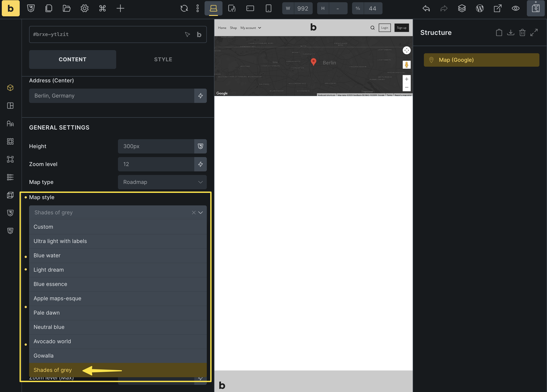Open the Templates folder icon in toolbar
Image resolution: width=547 pixels, height=392 pixels.
pyautogui.click(x=66, y=9)
